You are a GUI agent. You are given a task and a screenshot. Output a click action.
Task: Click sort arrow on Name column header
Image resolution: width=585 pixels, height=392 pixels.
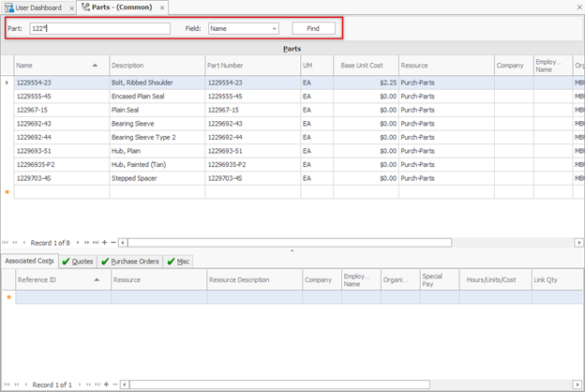[95, 66]
